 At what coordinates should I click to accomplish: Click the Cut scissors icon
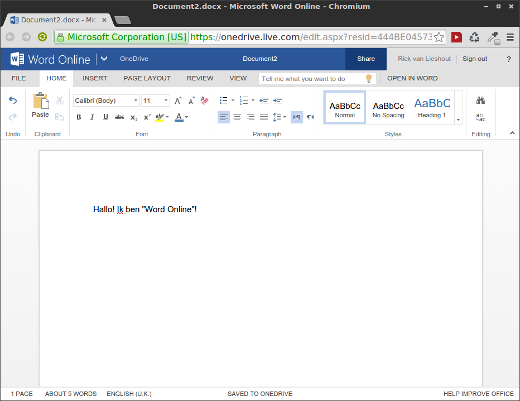60,100
